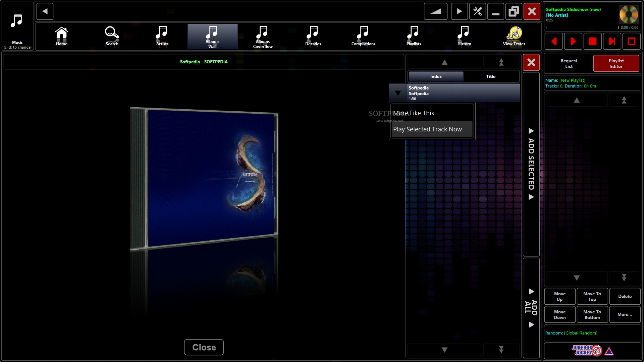
Task: Open the Request List tab
Action: (569, 64)
